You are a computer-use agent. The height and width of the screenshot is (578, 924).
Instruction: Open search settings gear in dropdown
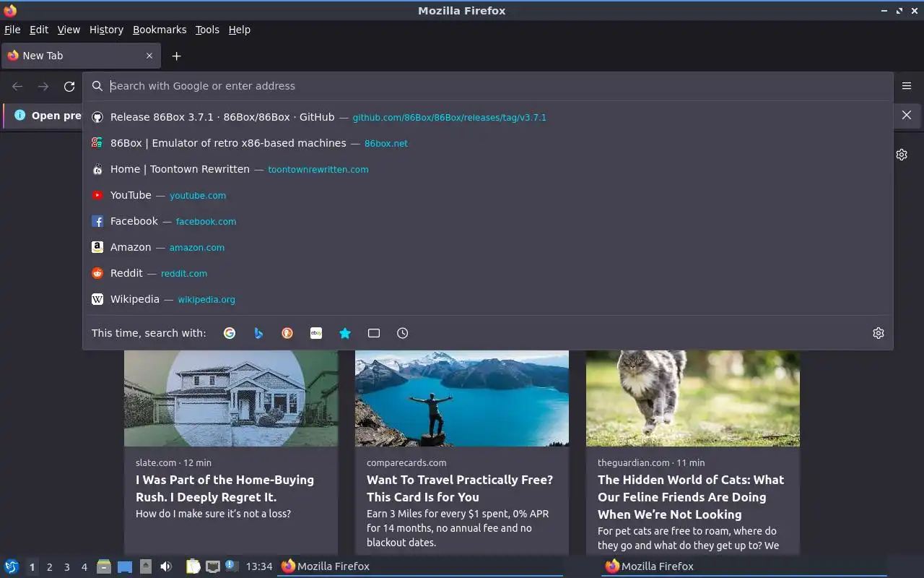click(879, 333)
